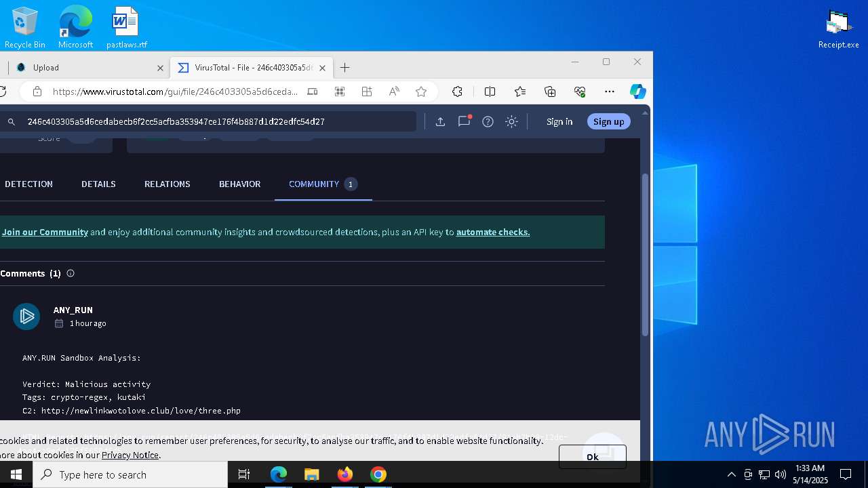Open the browser Extensions puzzle icon

[x=457, y=91]
